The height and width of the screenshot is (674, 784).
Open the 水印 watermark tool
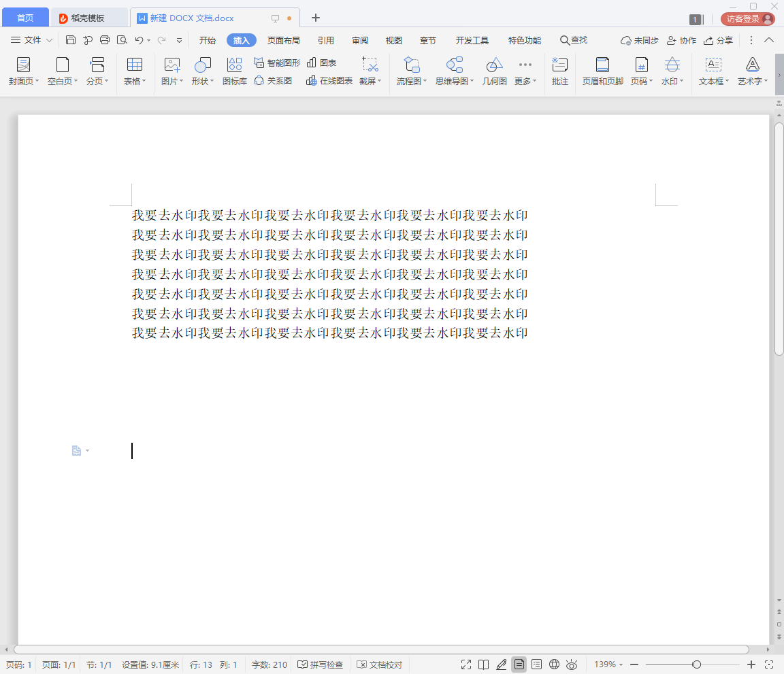click(672, 71)
